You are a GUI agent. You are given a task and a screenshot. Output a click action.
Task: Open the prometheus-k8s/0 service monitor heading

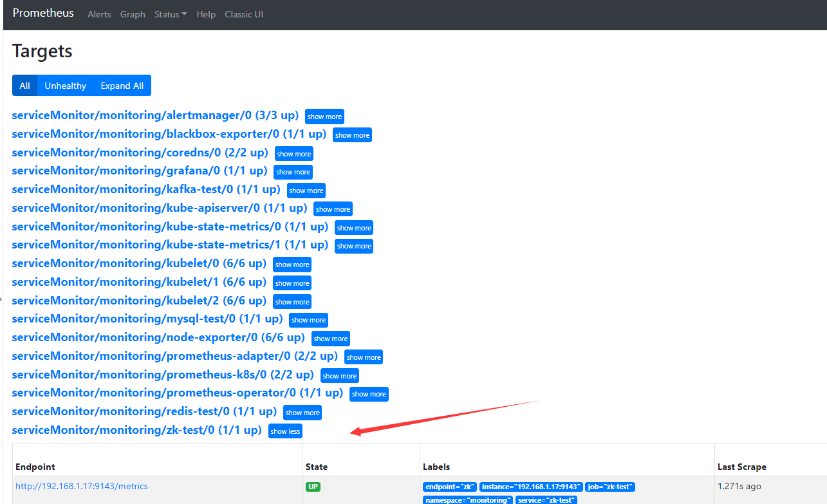pyautogui.click(x=163, y=375)
